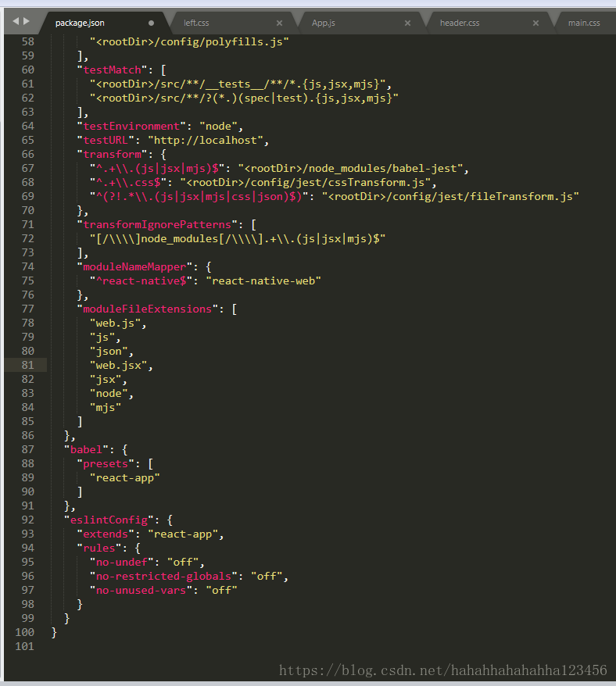The height and width of the screenshot is (686, 616).
Task: Click the "mjs" array entry on line 84
Action: click(x=106, y=407)
